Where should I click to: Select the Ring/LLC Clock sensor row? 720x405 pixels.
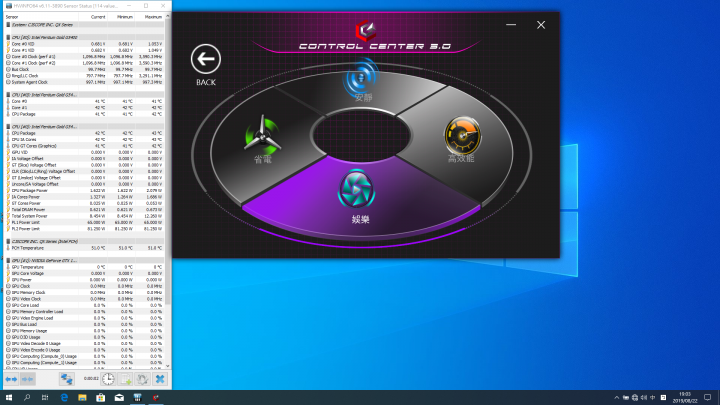(x=84, y=76)
